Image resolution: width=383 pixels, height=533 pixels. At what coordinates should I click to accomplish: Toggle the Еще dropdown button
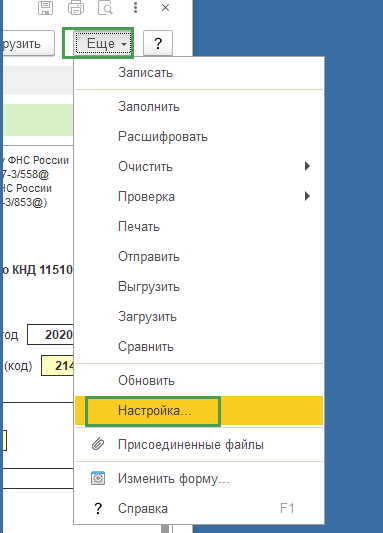pyautogui.click(x=103, y=43)
